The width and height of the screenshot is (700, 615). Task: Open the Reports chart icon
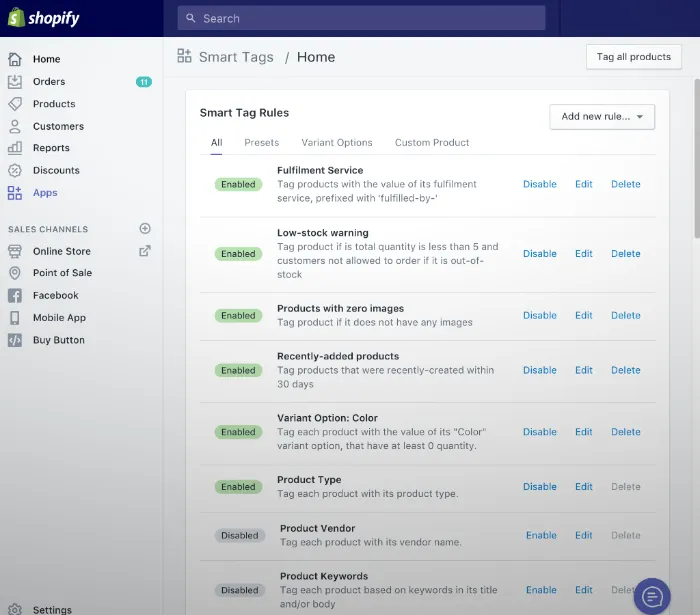(15, 148)
